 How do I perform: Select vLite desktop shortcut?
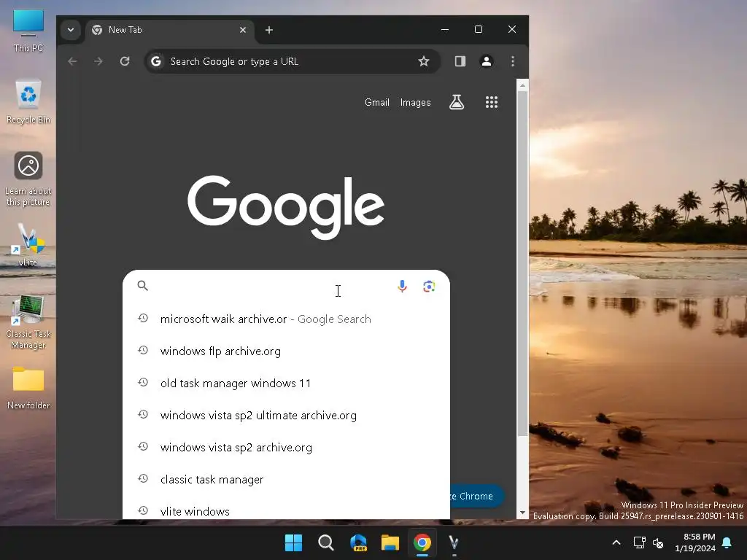click(28, 245)
